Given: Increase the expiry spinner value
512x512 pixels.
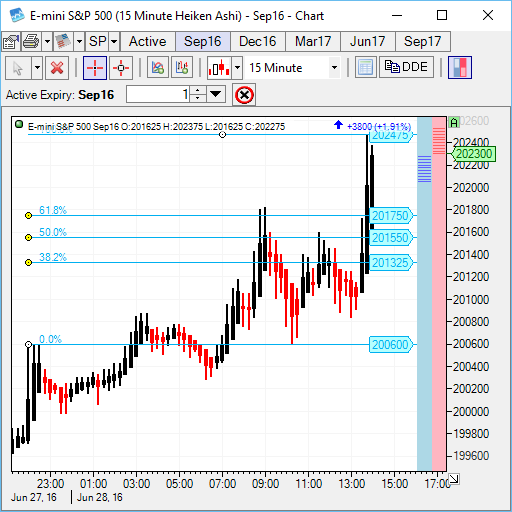Looking at the screenshot, I should coord(198,90).
